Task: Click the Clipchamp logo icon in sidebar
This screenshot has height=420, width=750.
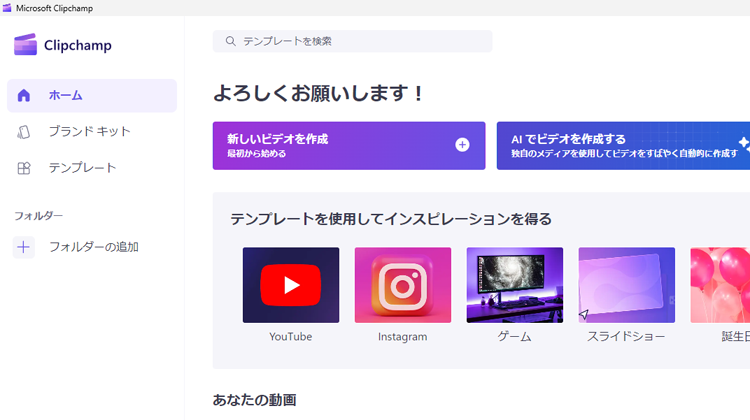Action: click(25, 44)
